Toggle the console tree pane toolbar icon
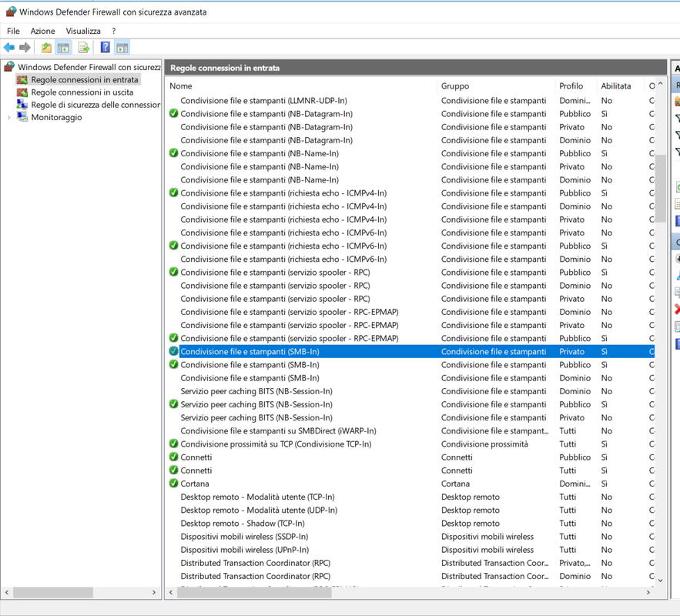This screenshot has width=680, height=616. (x=63, y=47)
